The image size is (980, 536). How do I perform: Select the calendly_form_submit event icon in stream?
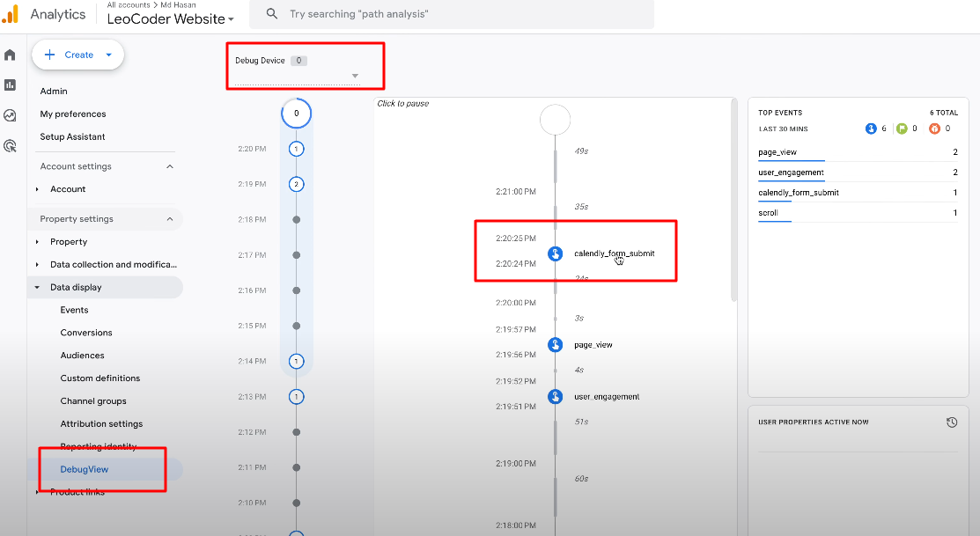click(555, 253)
